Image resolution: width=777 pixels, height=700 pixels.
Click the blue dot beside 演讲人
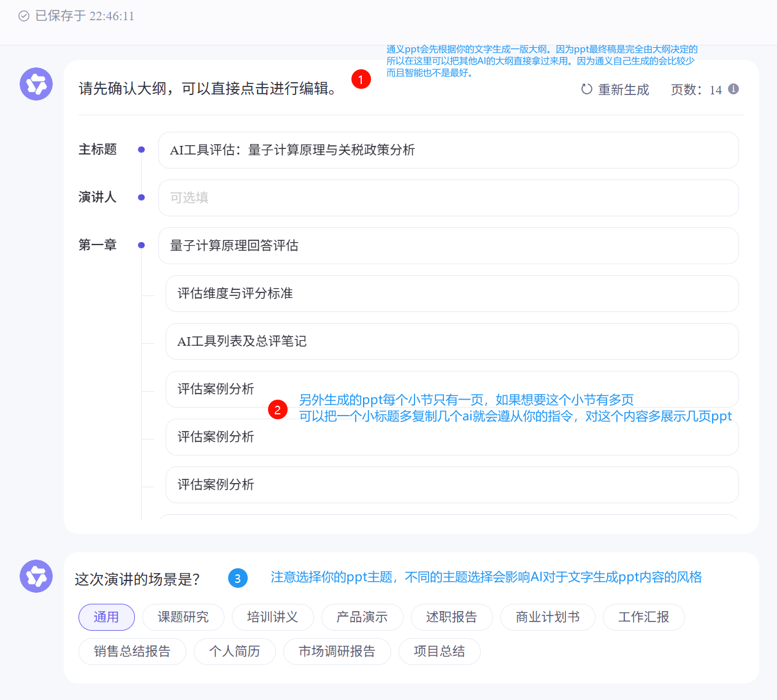click(x=142, y=197)
